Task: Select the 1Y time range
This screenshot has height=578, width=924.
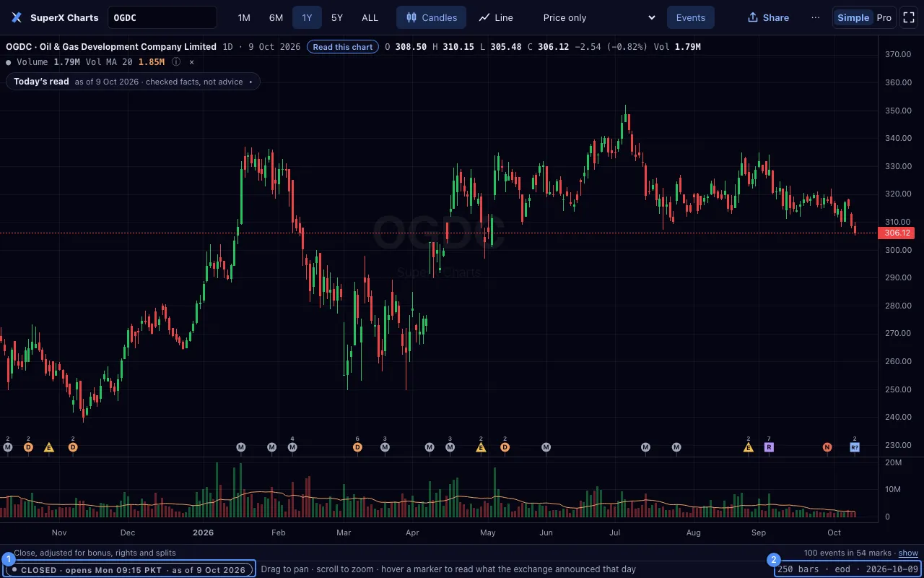Action: point(308,17)
